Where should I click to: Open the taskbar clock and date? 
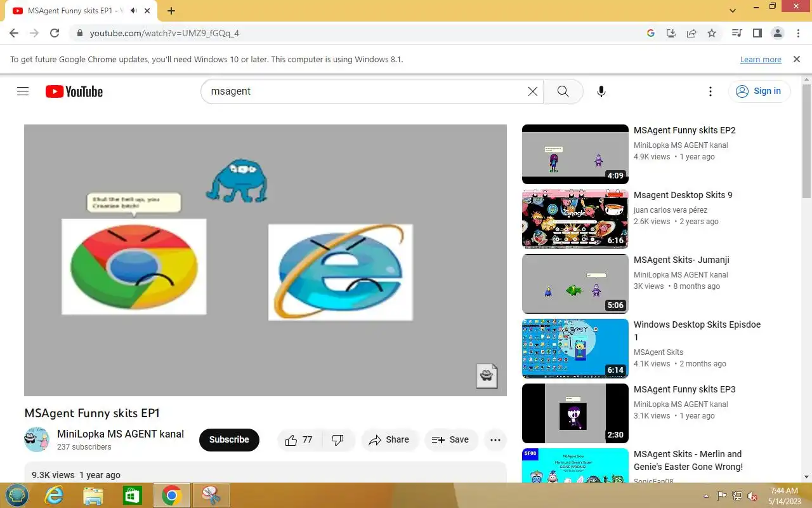pos(783,496)
